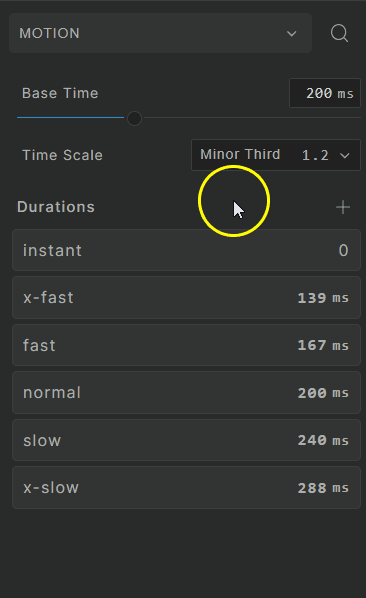Select the slow duration row

[x=186, y=440]
